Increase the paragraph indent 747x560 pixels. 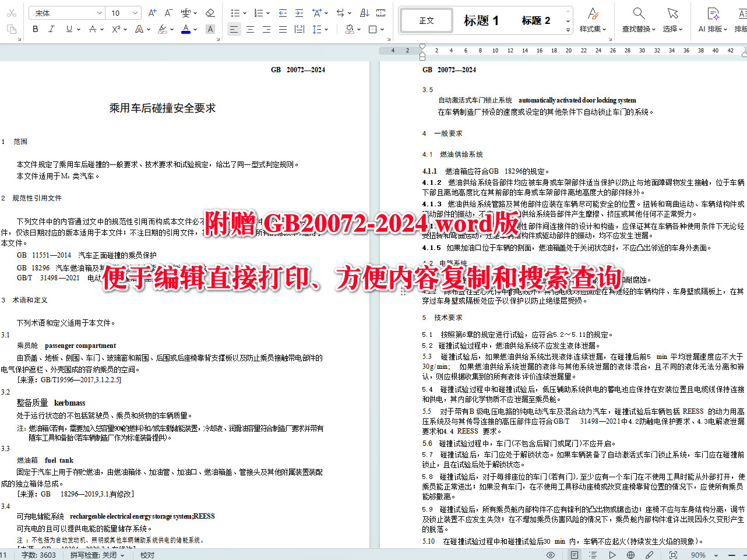point(299,12)
